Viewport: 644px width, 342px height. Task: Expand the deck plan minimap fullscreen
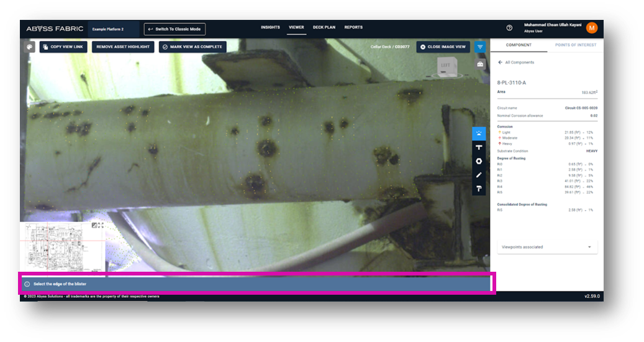101,225
